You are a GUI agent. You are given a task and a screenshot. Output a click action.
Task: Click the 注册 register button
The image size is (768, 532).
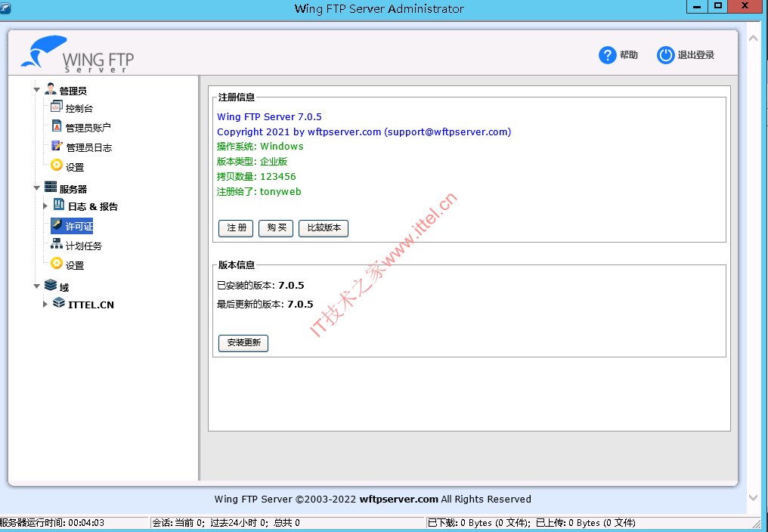pos(236,228)
